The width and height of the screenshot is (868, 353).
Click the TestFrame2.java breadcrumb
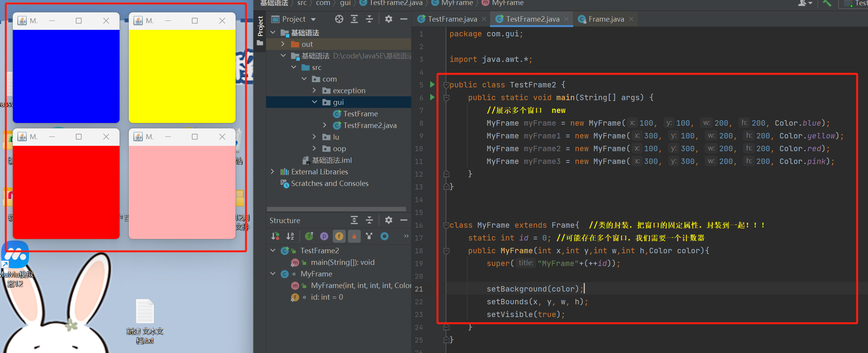[391, 3]
